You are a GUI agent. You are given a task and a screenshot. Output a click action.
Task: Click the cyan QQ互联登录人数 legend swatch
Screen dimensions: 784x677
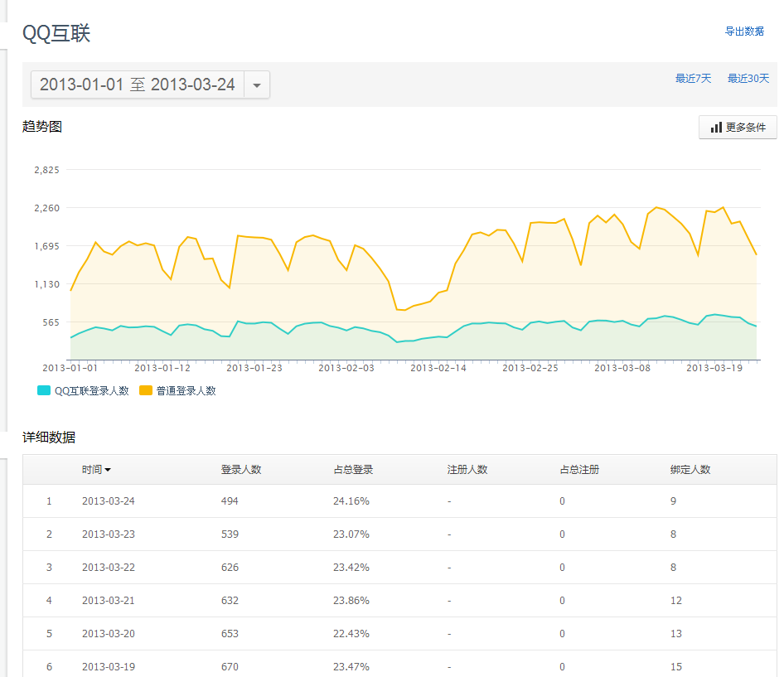click(x=44, y=391)
